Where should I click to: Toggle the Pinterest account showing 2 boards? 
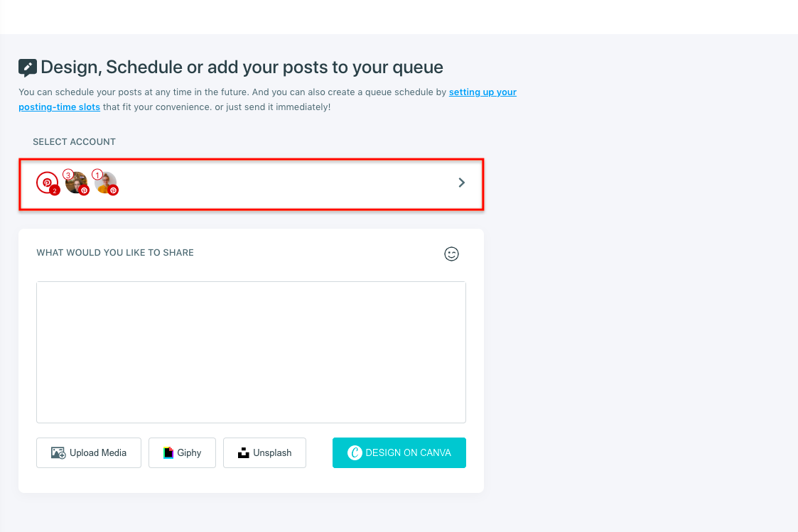click(x=47, y=182)
